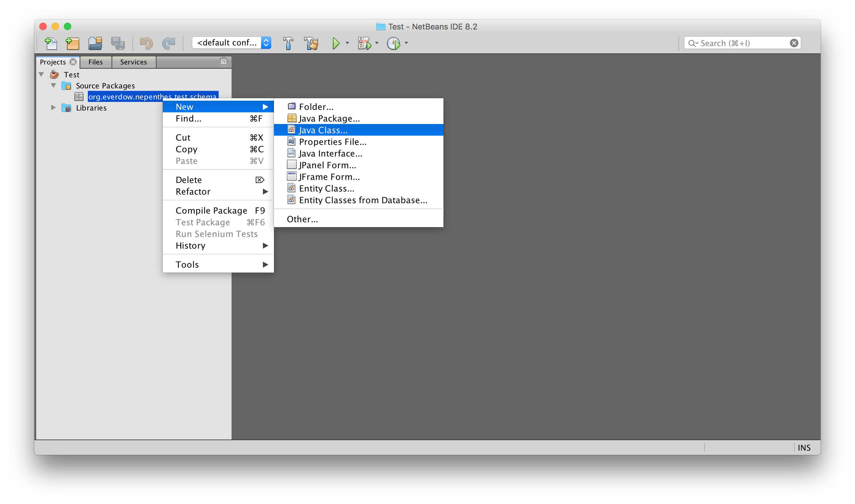Click the Test project coffee cup icon
This screenshot has height=504, width=855.
coord(54,74)
